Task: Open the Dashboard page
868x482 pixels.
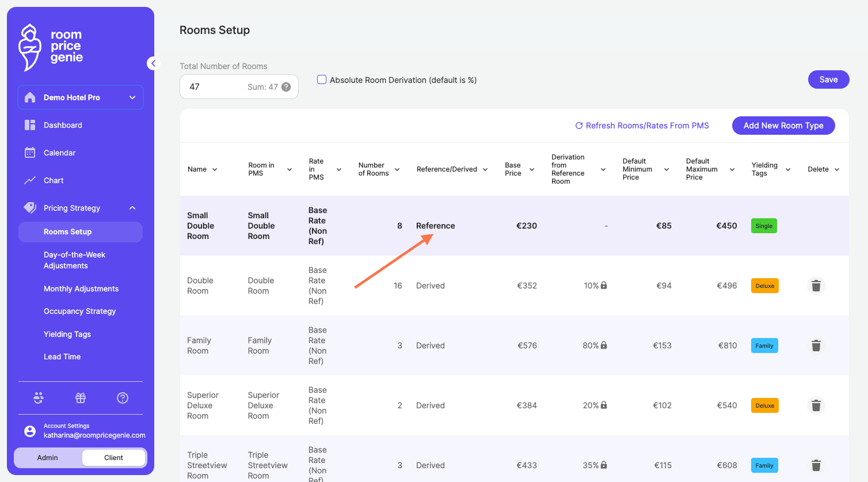Action: tap(63, 125)
